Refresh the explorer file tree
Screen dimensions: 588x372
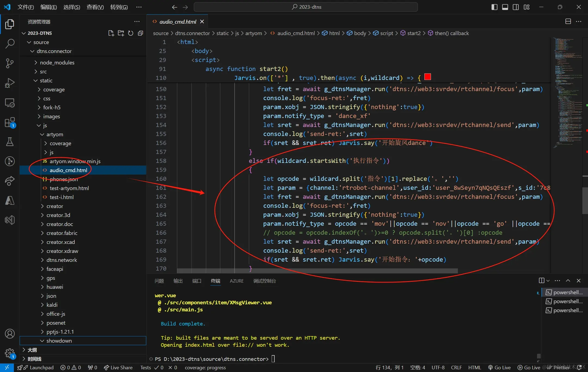coord(131,33)
